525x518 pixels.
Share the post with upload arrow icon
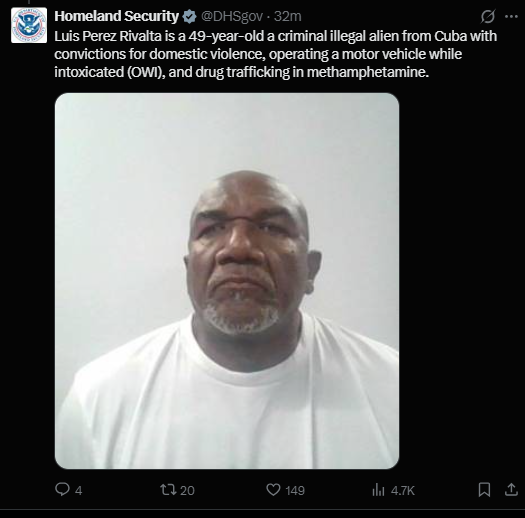pos(511,489)
